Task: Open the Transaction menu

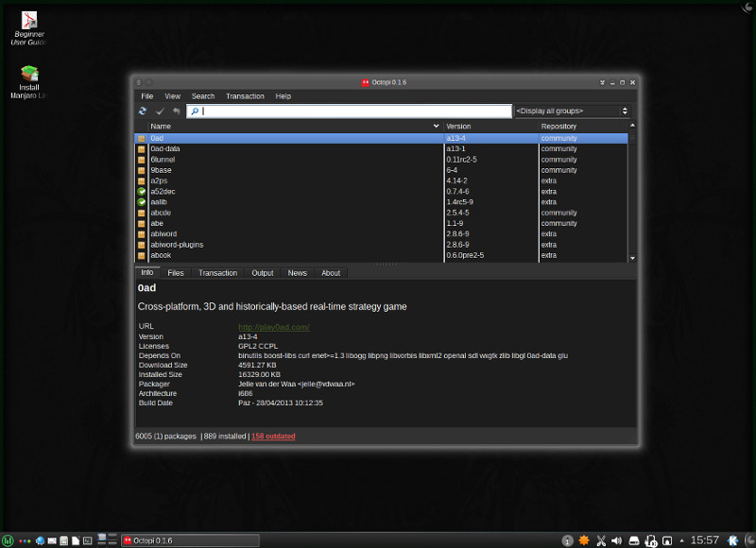Action: click(245, 96)
